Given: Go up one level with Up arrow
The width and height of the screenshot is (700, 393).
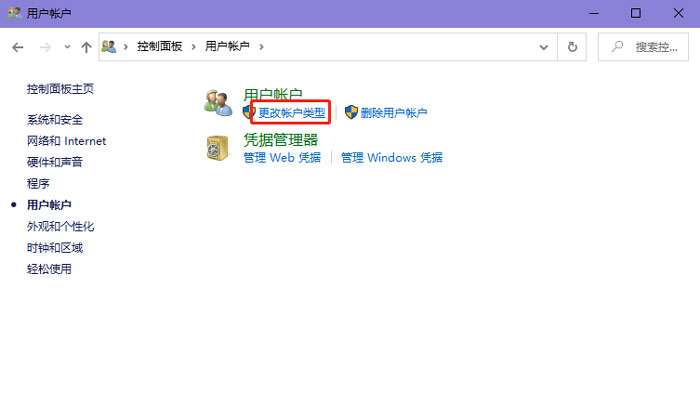Looking at the screenshot, I should [x=86, y=47].
